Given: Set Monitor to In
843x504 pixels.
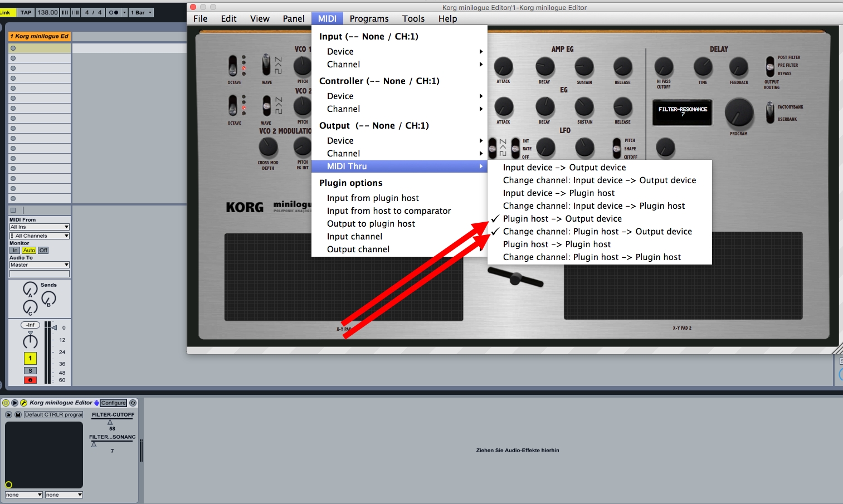Looking at the screenshot, I should point(15,250).
